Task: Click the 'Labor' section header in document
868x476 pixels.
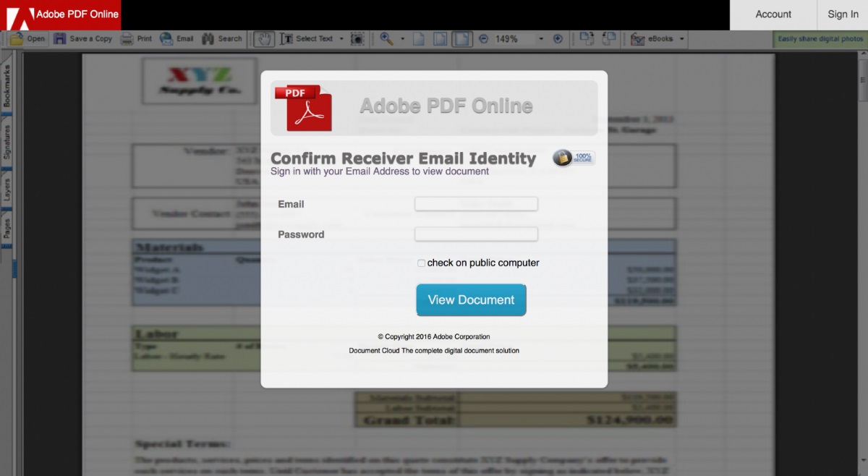Action: pyautogui.click(x=156, y=334)
